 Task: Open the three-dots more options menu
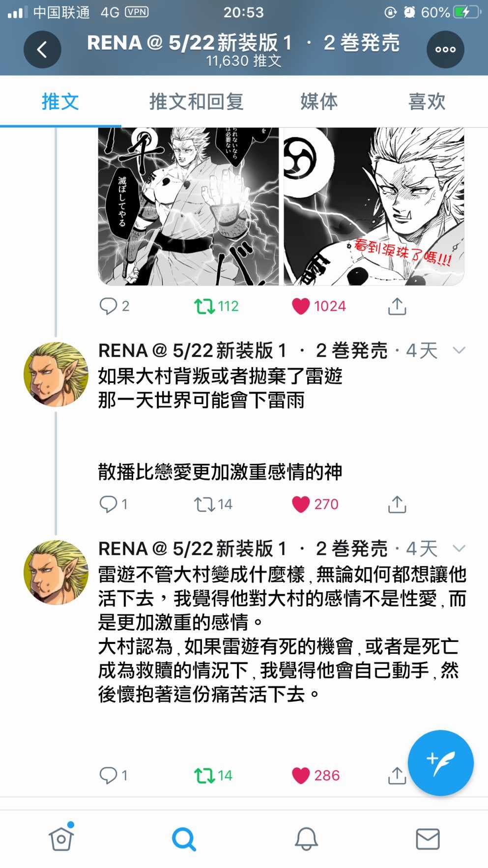coord(445,49)
